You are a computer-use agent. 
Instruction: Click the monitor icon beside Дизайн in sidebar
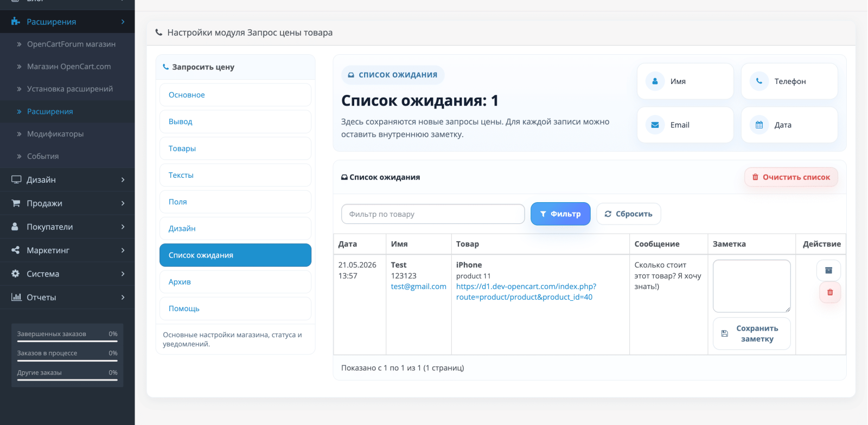[x=16, y=180]
